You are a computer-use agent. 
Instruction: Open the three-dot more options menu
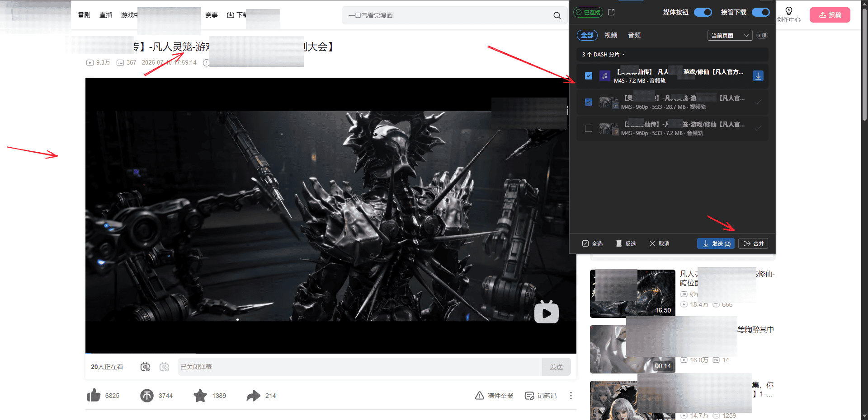(571, 396)
